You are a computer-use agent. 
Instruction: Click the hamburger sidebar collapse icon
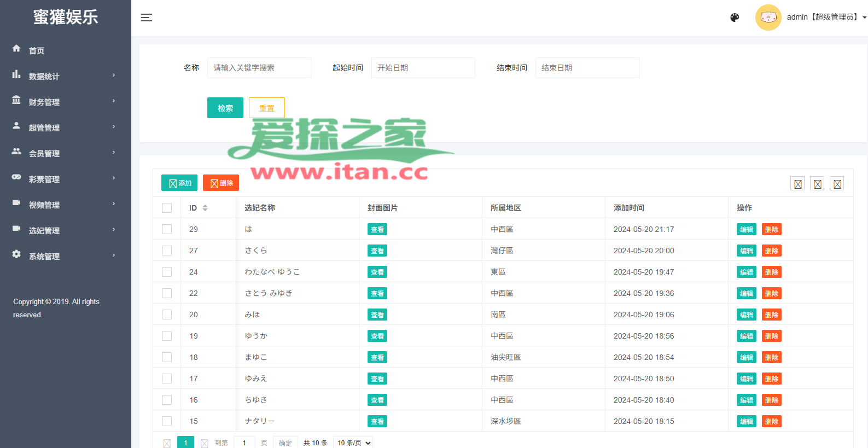147,18
